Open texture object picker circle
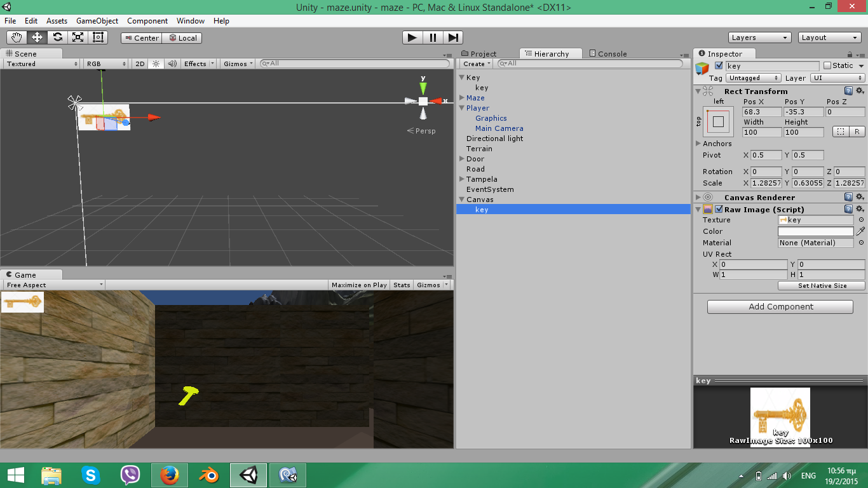Viewport: 868px width, 488px height. pyautogui.click(x=861, y=220)
